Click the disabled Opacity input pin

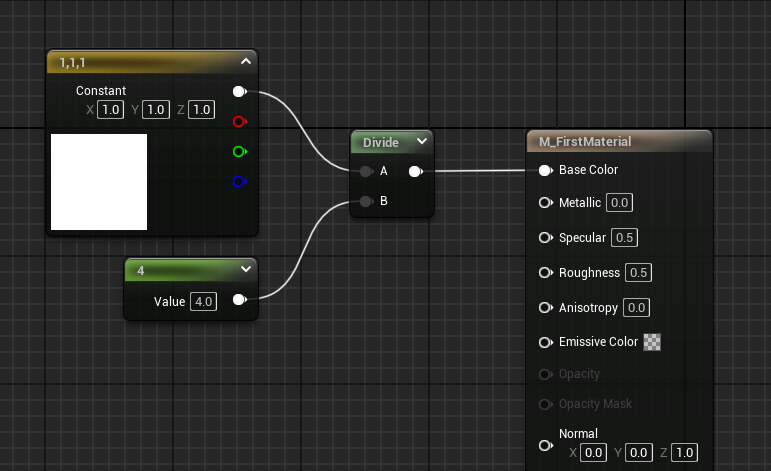click(545, 374)
